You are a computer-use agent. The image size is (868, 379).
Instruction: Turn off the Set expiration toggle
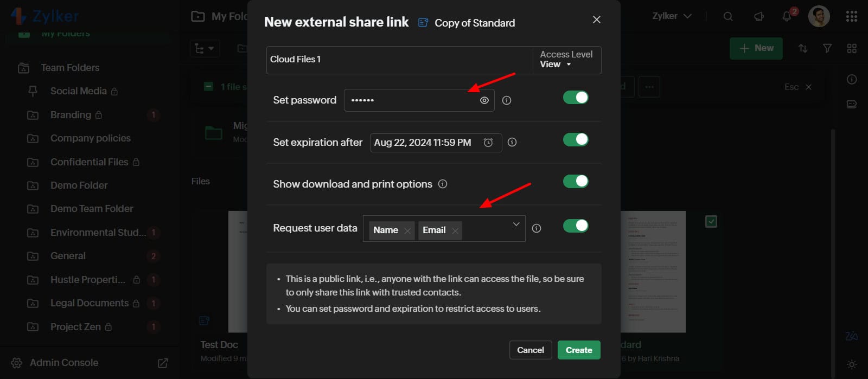click(x=576, y=140)
